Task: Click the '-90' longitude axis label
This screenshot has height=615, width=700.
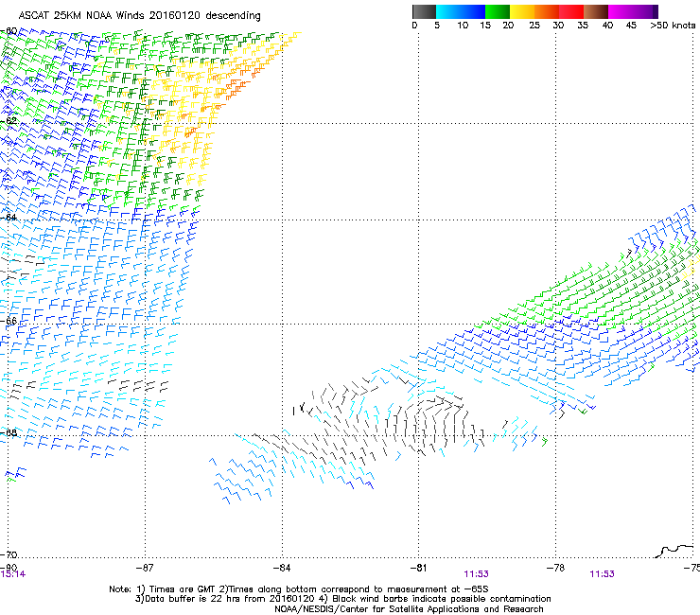Action: point(9,568)
